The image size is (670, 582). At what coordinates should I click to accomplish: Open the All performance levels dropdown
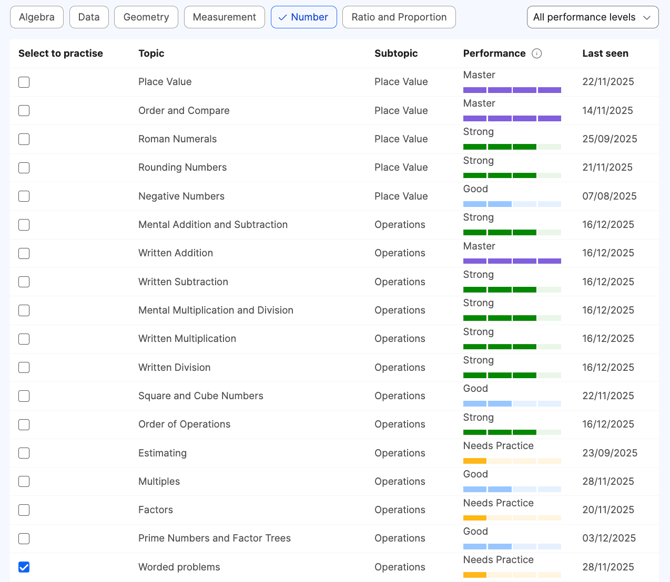click(592, 17)
